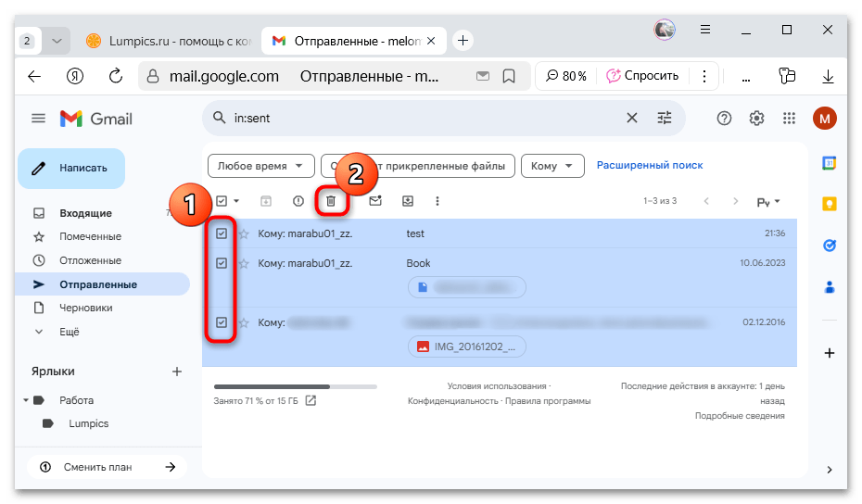Collapse side panel with bottom arrow

[x=830, y=470]
